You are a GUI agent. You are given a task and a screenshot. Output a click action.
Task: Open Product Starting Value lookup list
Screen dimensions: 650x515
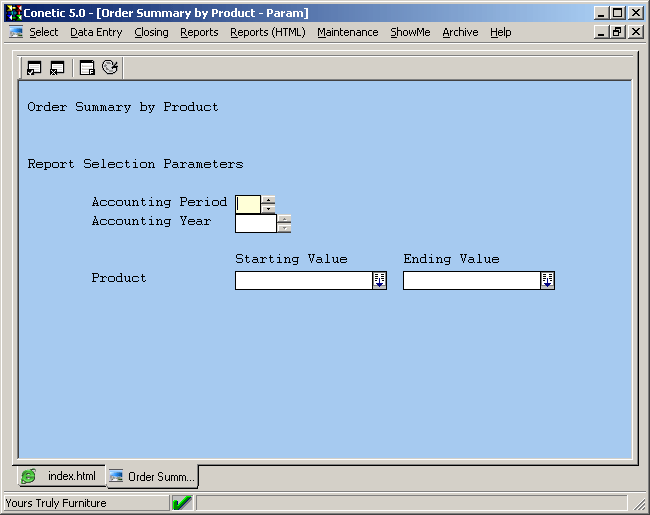coord(379,281)
